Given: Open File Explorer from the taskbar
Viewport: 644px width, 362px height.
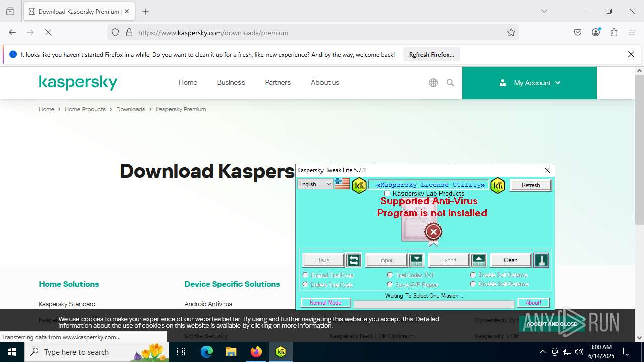Looking at the screenshot, I should point(231,352).
